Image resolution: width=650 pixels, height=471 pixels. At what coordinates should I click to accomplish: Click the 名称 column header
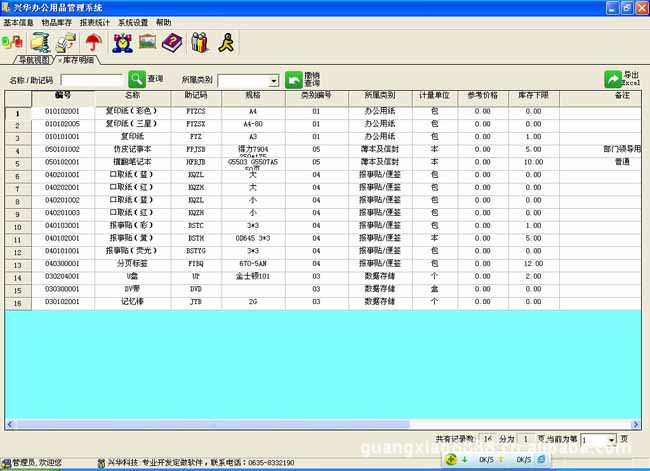coord(133,96)
